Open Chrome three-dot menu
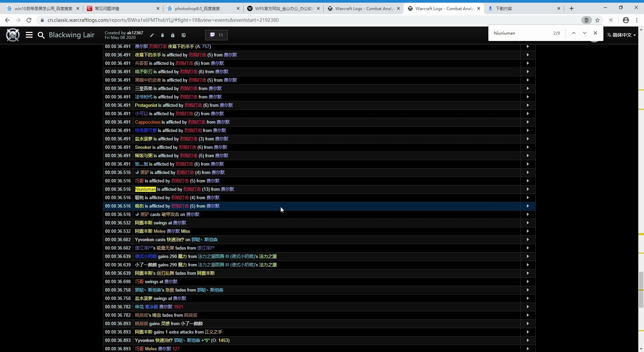 pos(637,20)
